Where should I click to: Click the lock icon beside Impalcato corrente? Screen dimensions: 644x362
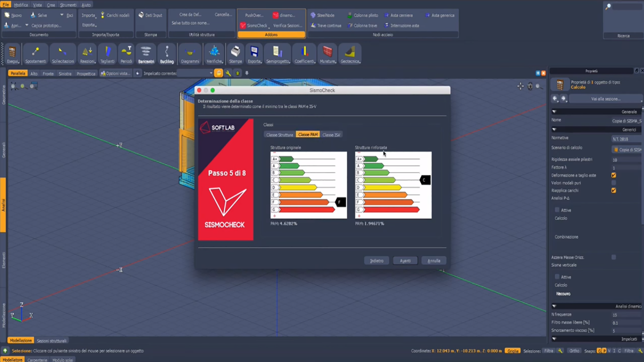click(x=218, y=73)
